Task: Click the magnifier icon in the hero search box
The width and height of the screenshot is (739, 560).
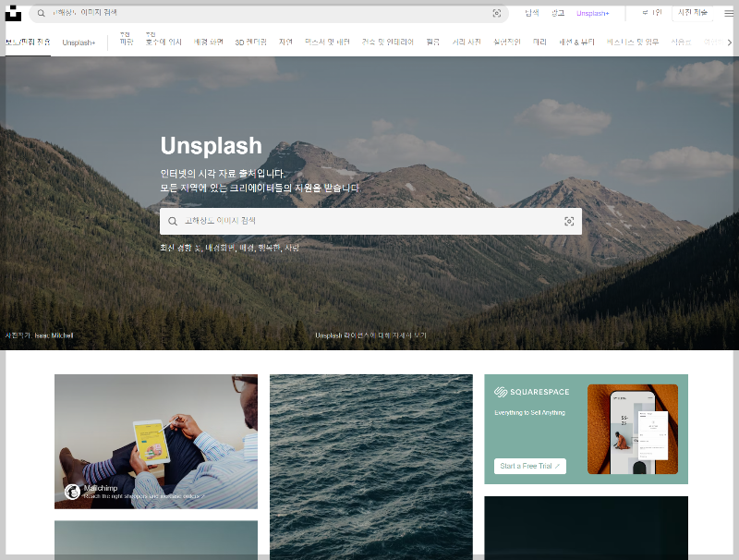Action: (173, 221)
